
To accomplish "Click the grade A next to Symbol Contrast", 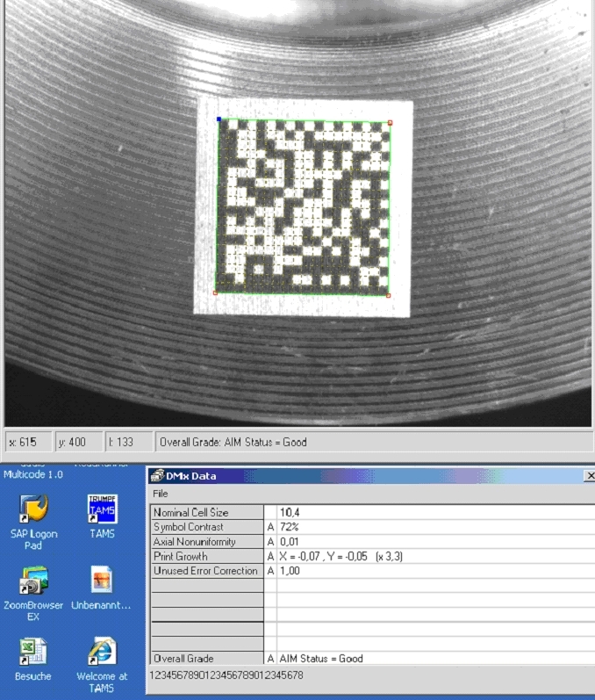I will click(270, 527).
